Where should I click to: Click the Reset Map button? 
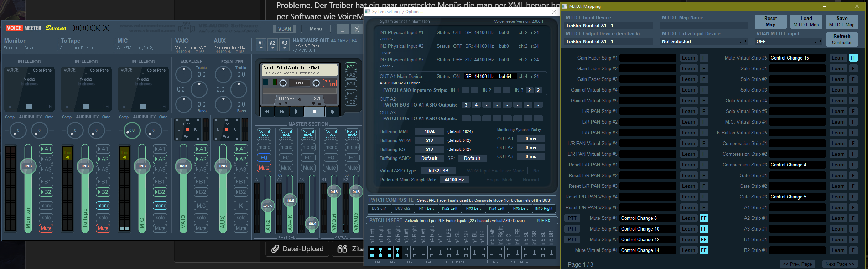coord(770,21)
